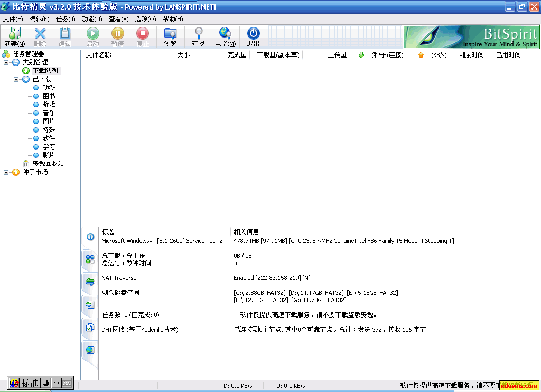Sort by the (种子/连接) column header

[387, 55]
